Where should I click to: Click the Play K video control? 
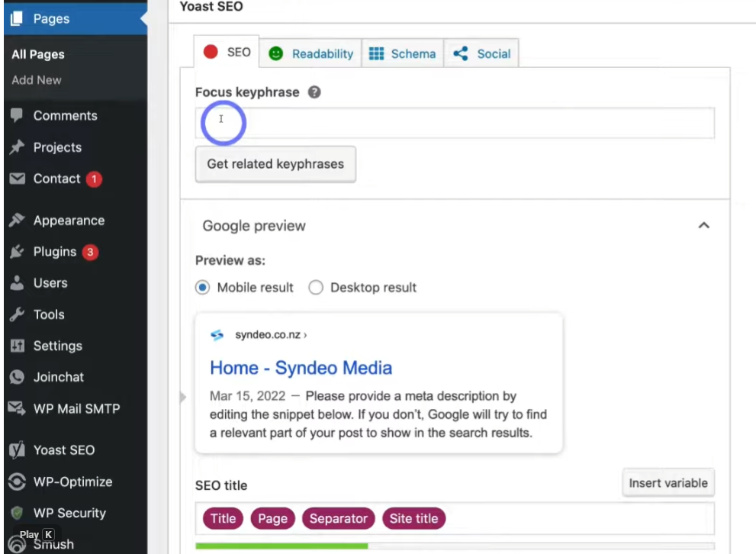[x=37, y=534]
